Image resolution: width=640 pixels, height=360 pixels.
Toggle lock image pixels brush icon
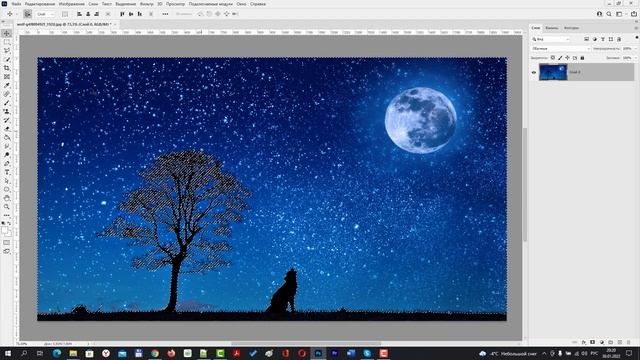560,58
